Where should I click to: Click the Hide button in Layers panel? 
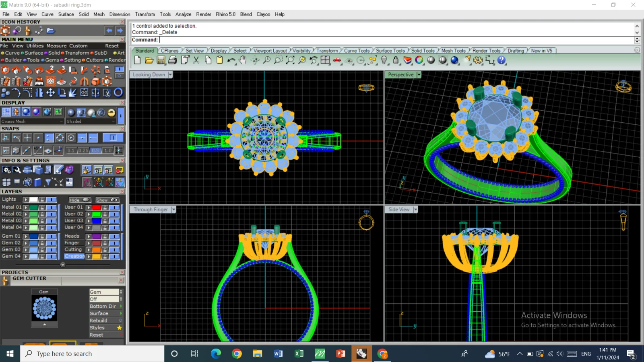[x=79, y=200]
